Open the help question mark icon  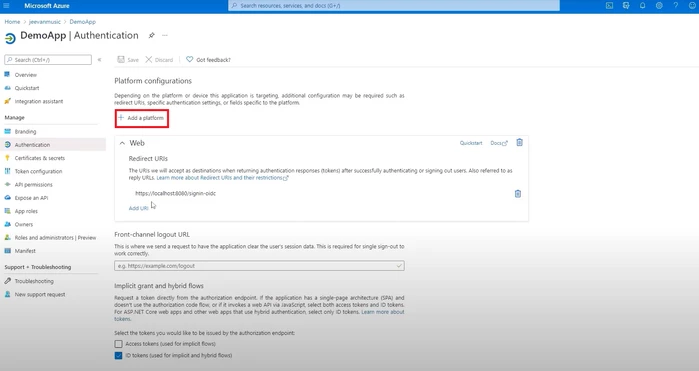click(675, 6)
